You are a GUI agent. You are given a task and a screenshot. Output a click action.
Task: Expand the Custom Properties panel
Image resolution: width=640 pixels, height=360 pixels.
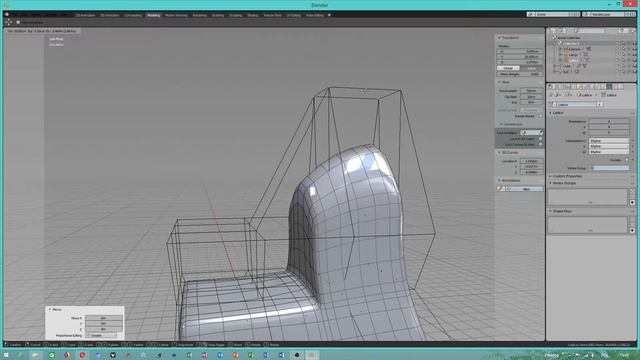[x=550, y=176]
